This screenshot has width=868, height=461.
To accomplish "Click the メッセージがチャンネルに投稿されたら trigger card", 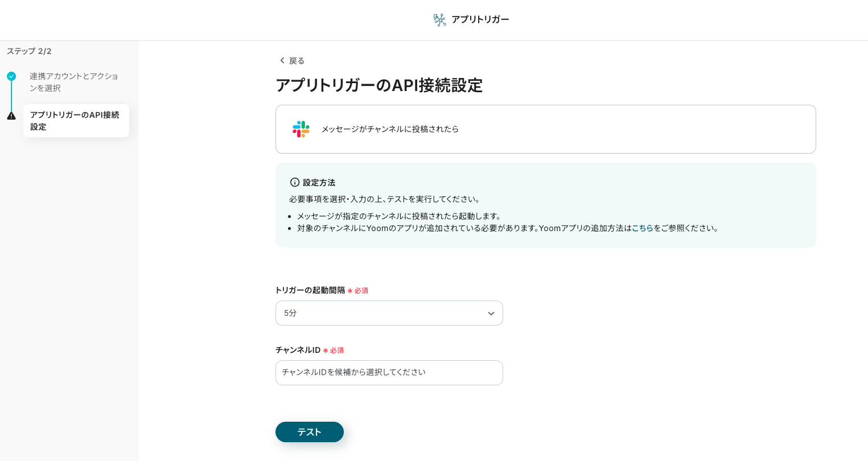I will pyautogui.click(x=545, y=129).
